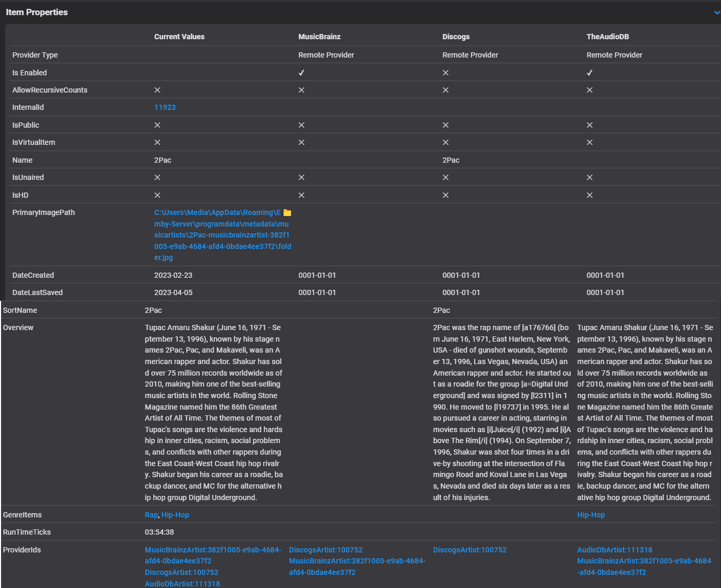Screen dimensions: 721x588
Task: Click AllowRecursiveCounts X under Current Values
Action: point(157,90)
